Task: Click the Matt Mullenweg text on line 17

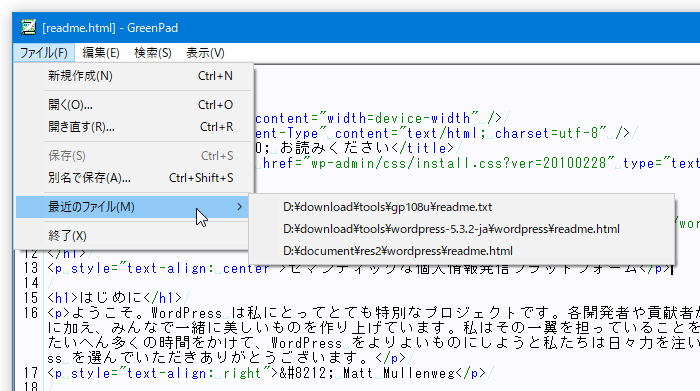Action: (399, 373)
